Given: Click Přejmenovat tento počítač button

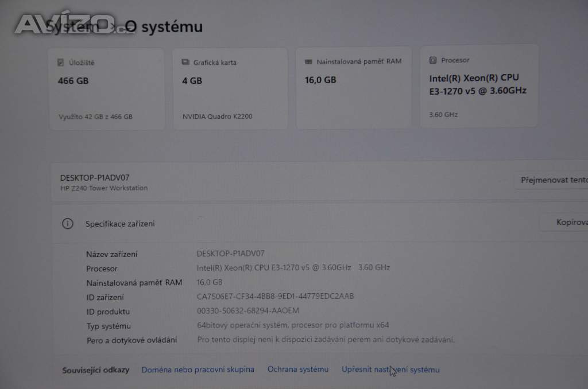Looking at the screenshot, I should click(551, 180).
